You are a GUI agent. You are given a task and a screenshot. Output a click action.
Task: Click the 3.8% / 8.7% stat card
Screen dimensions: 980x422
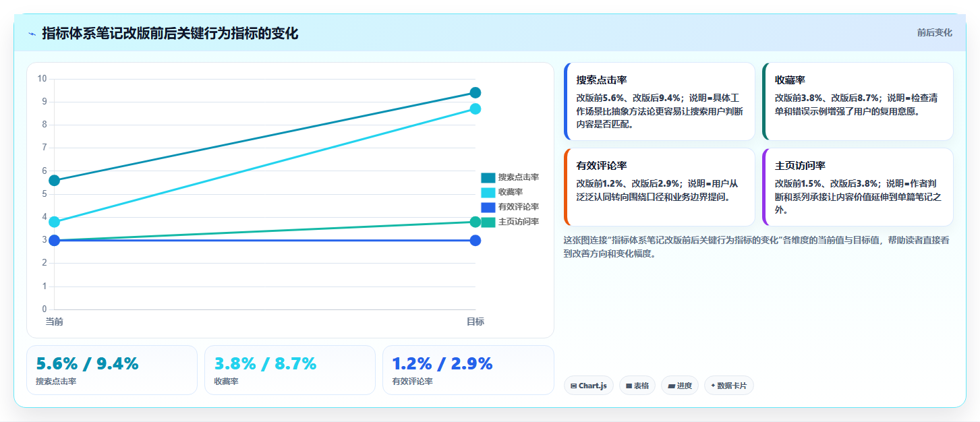(290, 370)
